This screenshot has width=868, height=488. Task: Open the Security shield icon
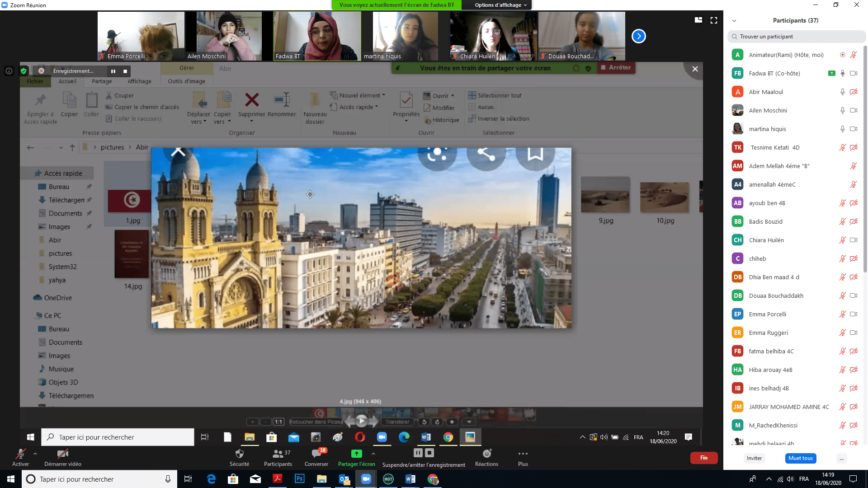pos(239,454)
